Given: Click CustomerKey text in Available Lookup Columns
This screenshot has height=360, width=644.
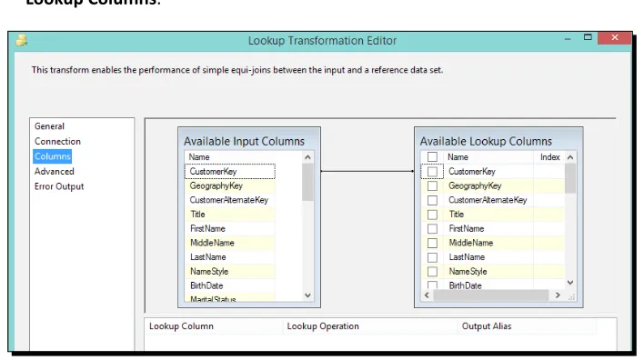Looking at the screenshot, I should tap(472, 172).
